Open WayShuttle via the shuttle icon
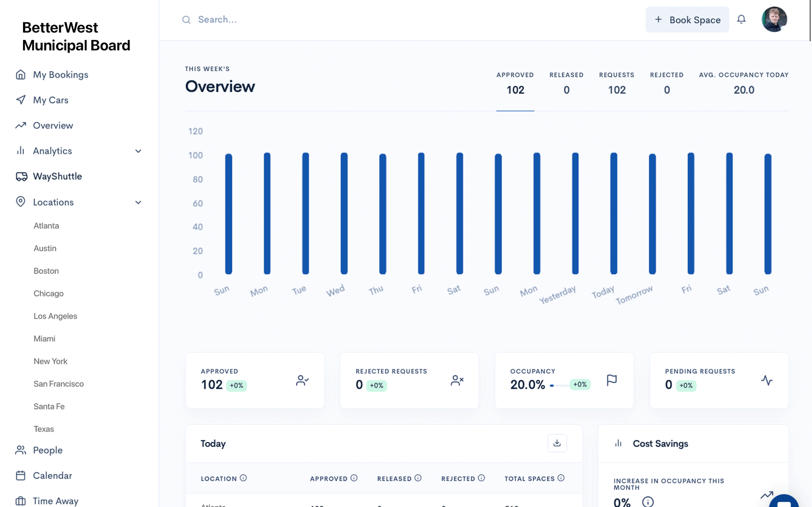Viewport: 812px width, 507px height. pyautogui.click(x=21, y=176)
